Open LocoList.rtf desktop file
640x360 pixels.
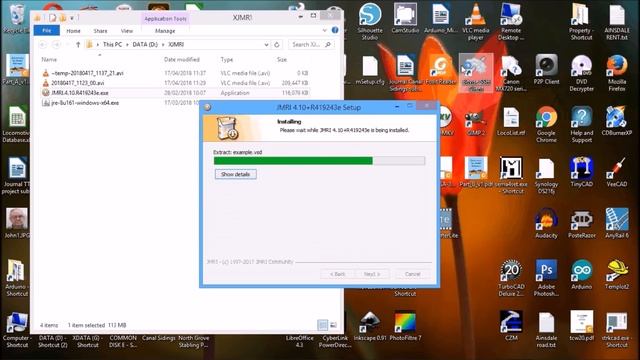511,121
